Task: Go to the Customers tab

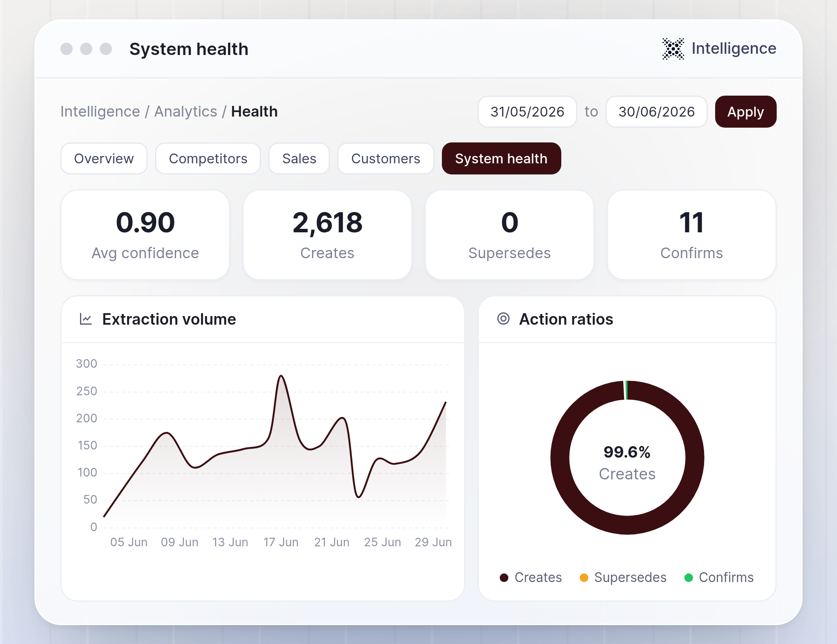Action: (x=386, y=158)
